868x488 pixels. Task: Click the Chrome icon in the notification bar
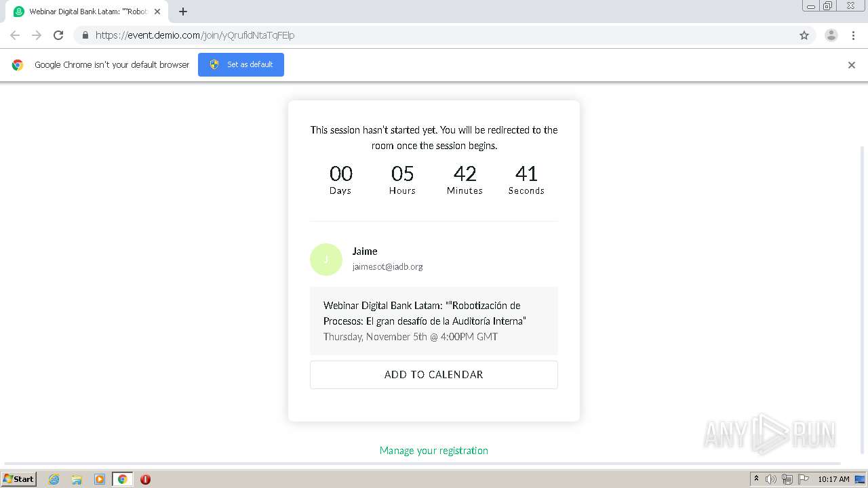point(18,65)
